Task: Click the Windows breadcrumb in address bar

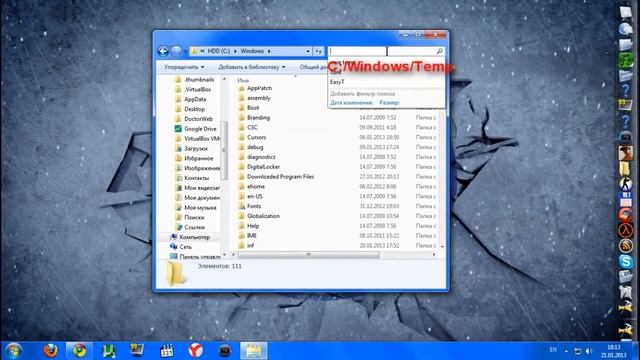Action: point(252,51)
